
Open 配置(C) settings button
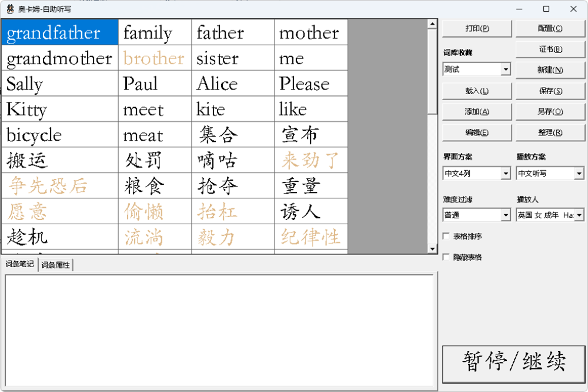click(550, 28)
